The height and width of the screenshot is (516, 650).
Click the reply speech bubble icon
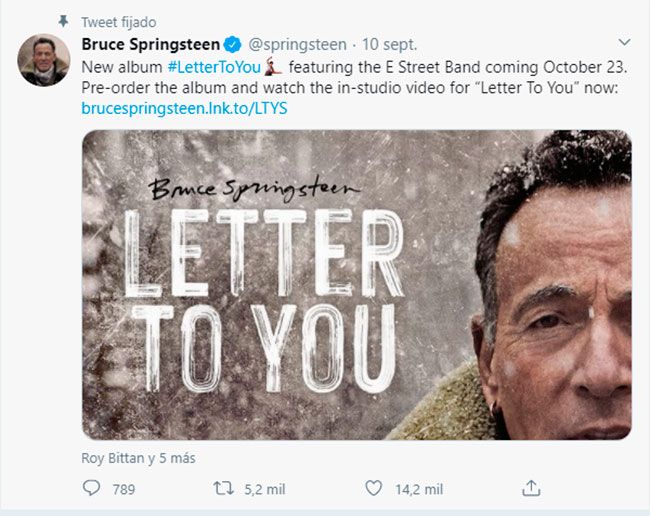[x=92, y=489]
